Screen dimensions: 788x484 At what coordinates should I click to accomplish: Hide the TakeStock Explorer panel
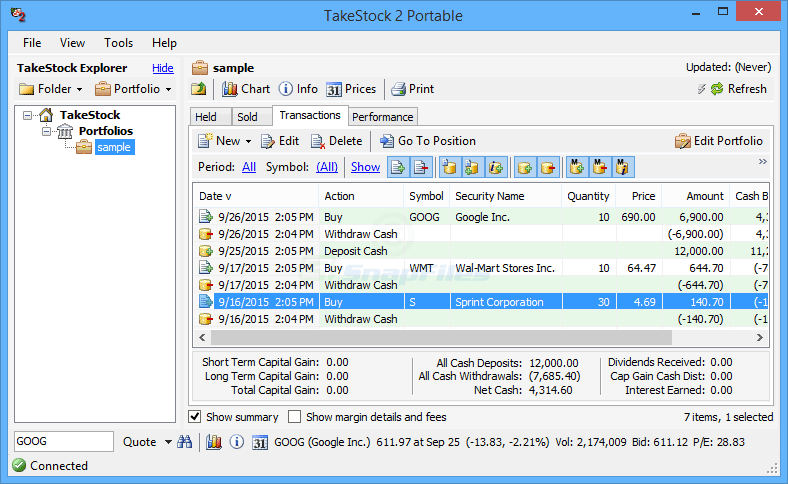pos(163,68)
